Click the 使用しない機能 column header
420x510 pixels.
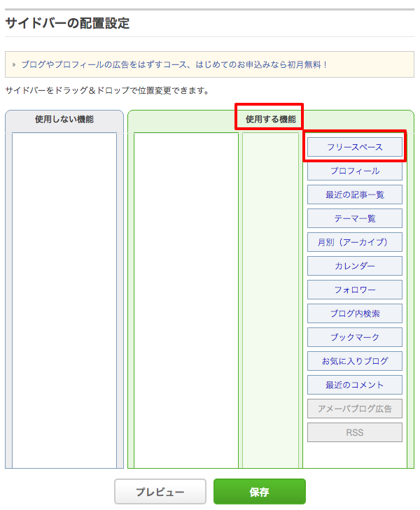64,120
